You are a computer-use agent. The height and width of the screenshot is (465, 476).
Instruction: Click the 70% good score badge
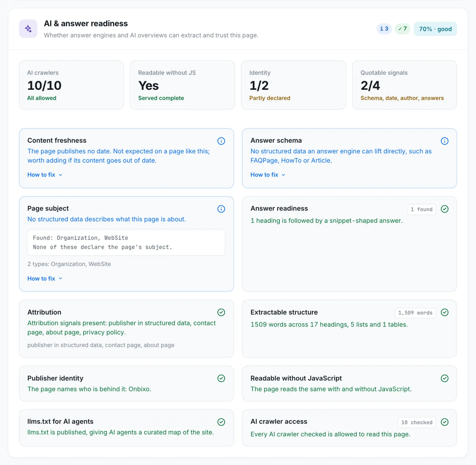435,29
